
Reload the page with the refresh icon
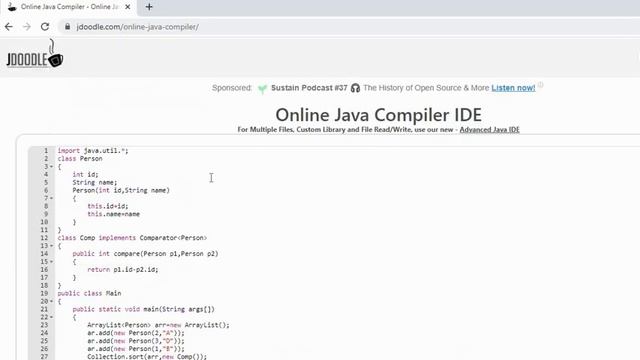(x=45, y=27)
